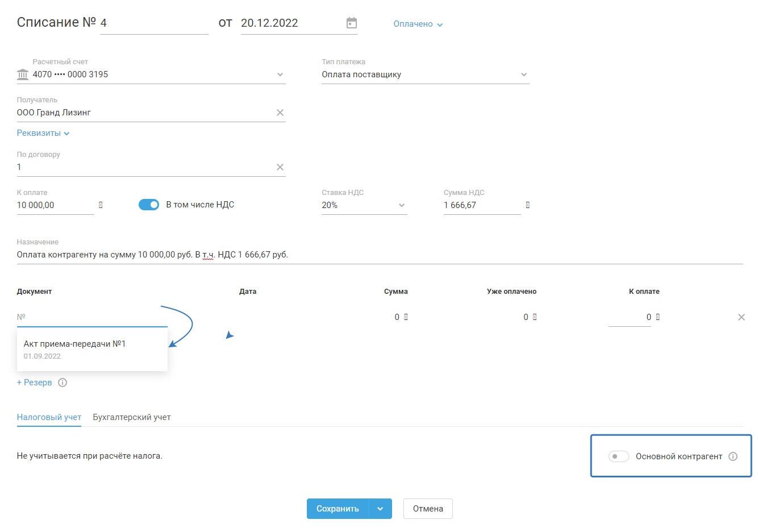Click text Не учитывается при расчёте налога
The width and height of the screenshot is (758, 532).
pos(90,456)
